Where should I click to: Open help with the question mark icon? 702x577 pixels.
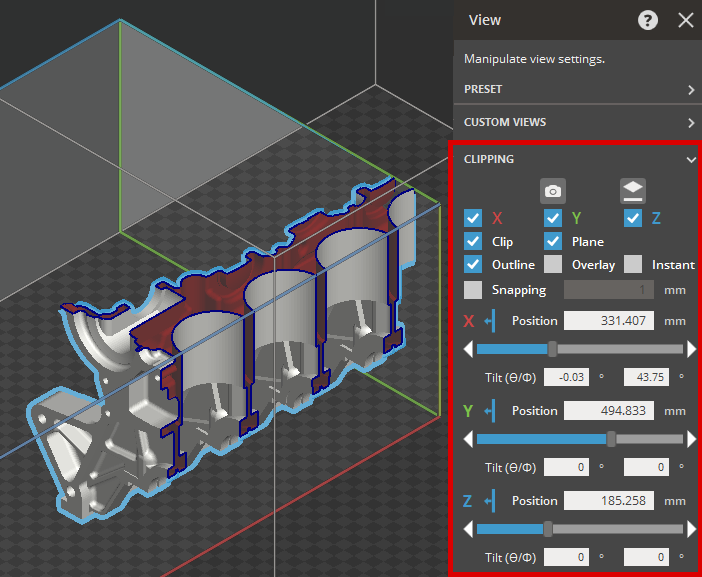click(x=648, y=20)
